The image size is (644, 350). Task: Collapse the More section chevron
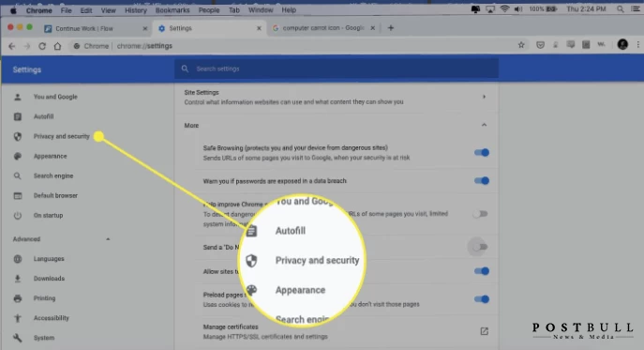(484, 125)
